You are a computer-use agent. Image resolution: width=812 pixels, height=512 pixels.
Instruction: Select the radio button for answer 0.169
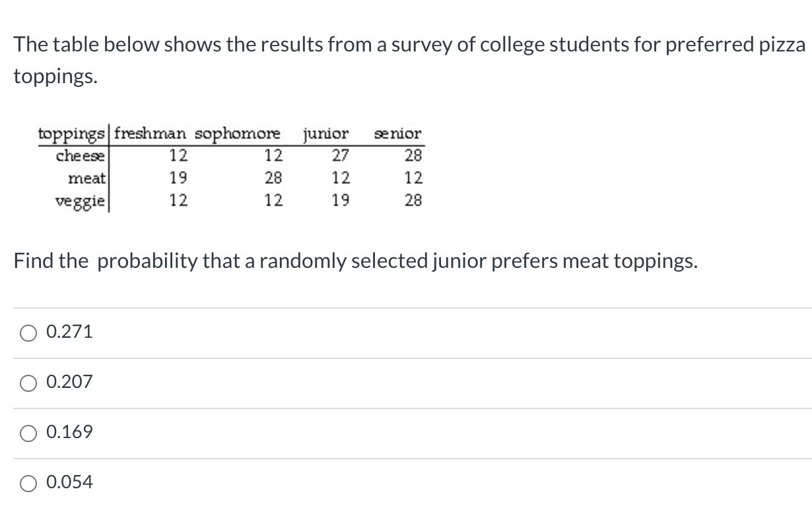click(28, 433)
